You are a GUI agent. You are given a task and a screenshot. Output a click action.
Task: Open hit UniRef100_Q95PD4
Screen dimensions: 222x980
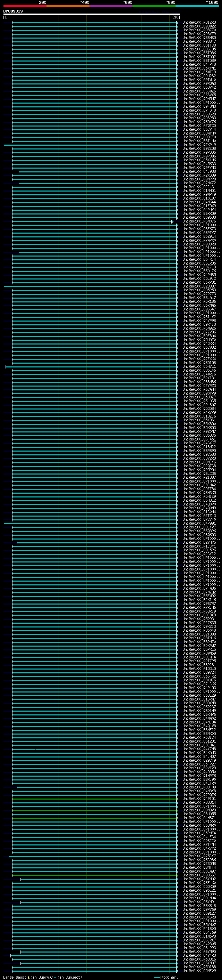pos(199,470)
